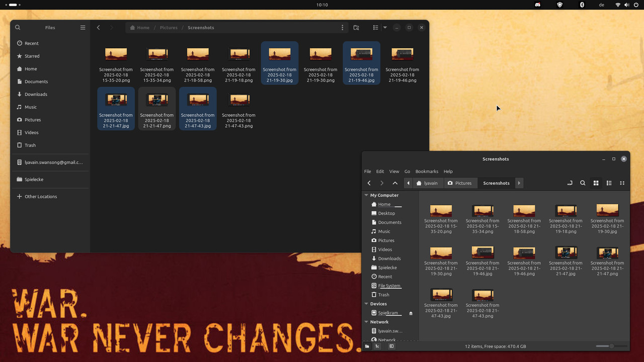
Task: Show tree view via status bar icon
Action: point(377,346)
